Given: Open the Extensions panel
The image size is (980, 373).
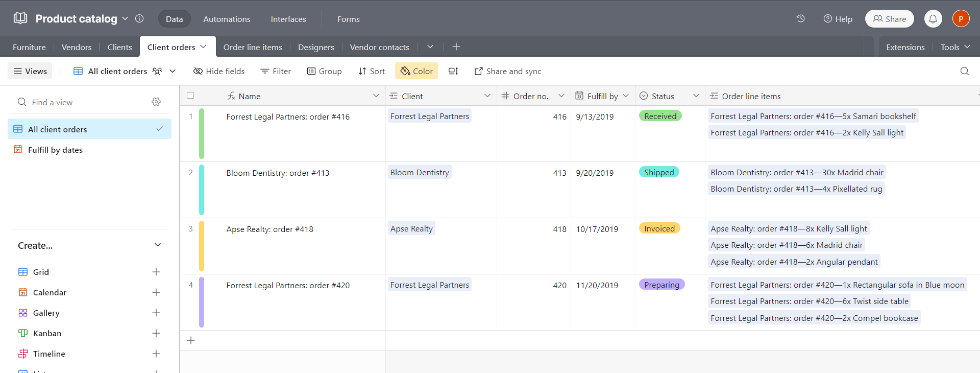Looking at the screenshot, I should (x=905, y=47).
